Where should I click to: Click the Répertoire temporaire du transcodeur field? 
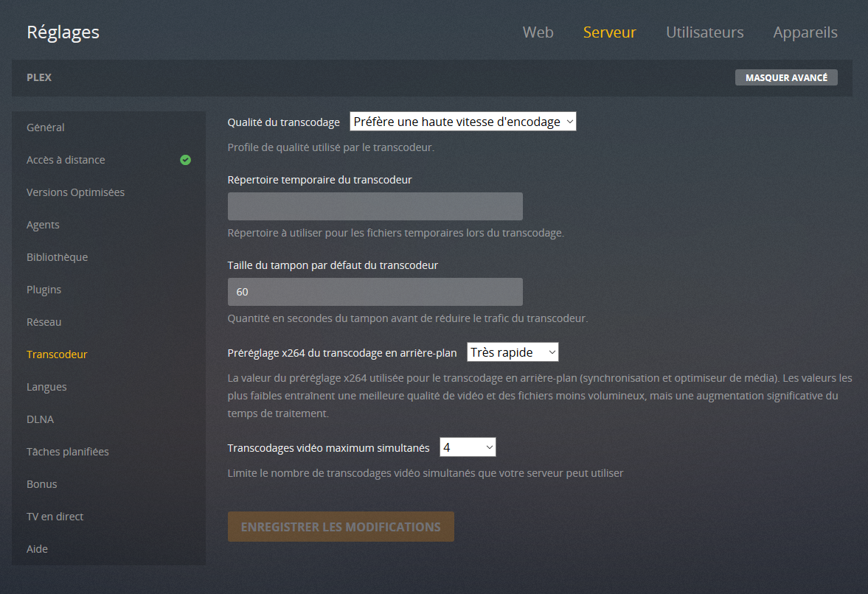375,206
